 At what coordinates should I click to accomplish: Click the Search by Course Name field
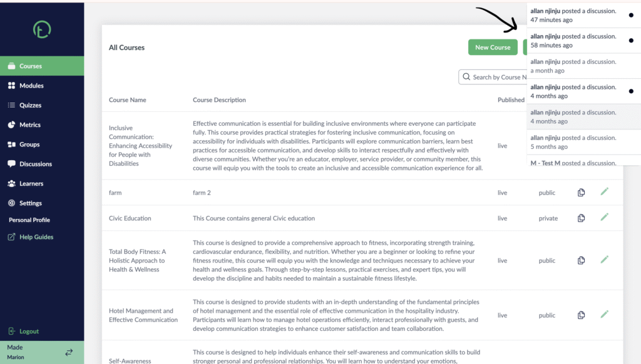[x=493, y=77]
